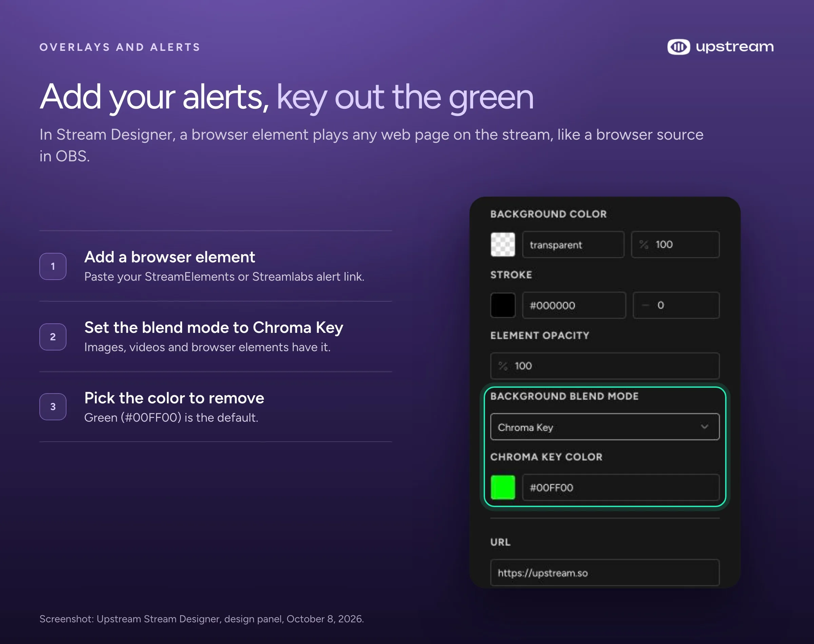Open the Background Blend Mode dropdown
The image size is (814, 644).
coord(604,427)
